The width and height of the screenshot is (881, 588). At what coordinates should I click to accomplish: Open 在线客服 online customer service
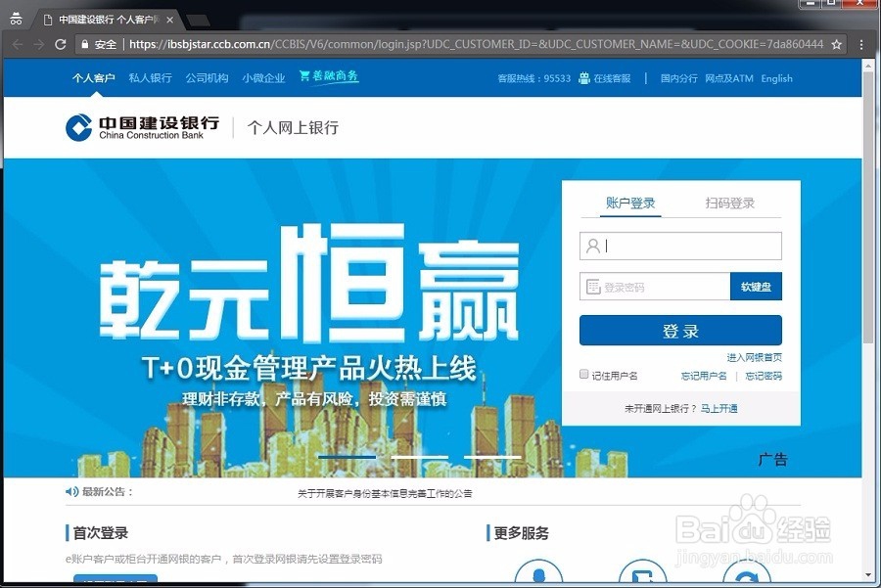(x=605, y=78)
